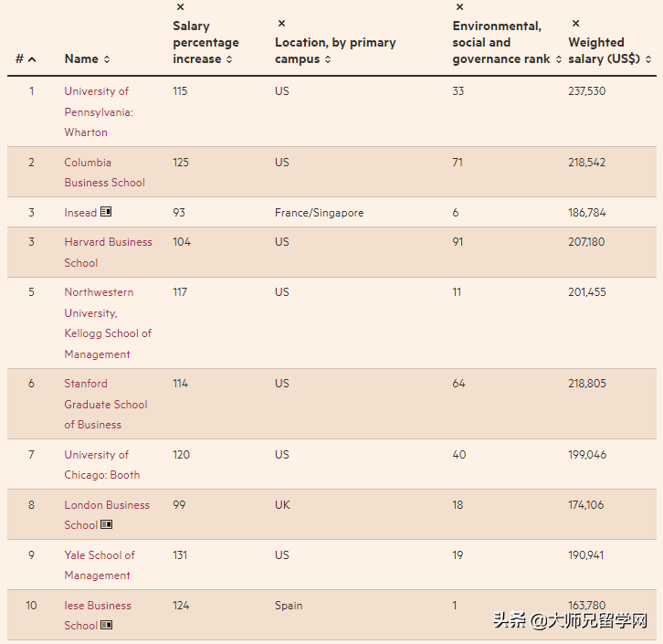
Task: Click the article icon beside Insead
Action: 106,213
